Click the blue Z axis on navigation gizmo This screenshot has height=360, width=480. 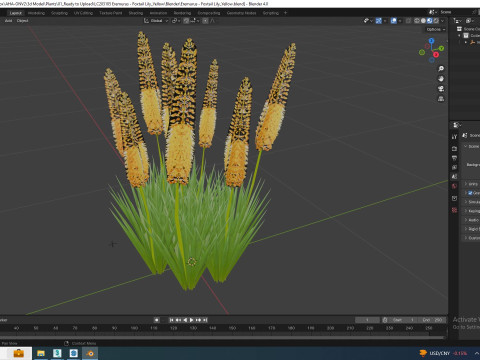tap(432, 41)
